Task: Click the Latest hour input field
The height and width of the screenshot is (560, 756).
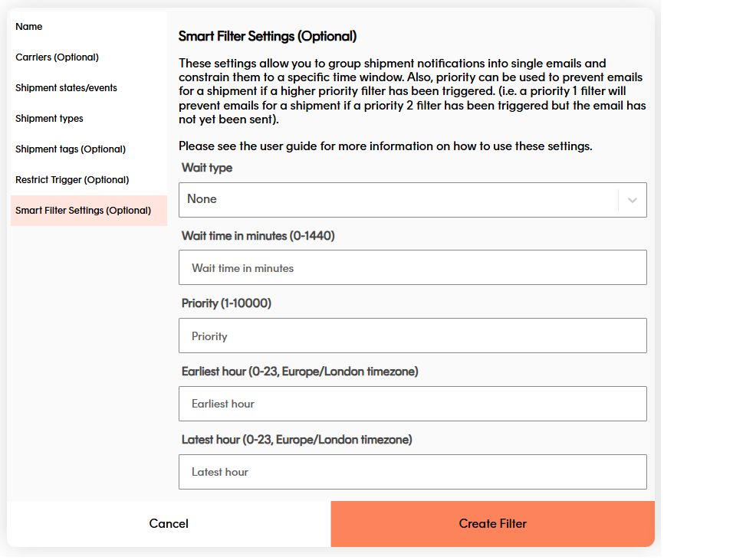Action: [413, 472]
